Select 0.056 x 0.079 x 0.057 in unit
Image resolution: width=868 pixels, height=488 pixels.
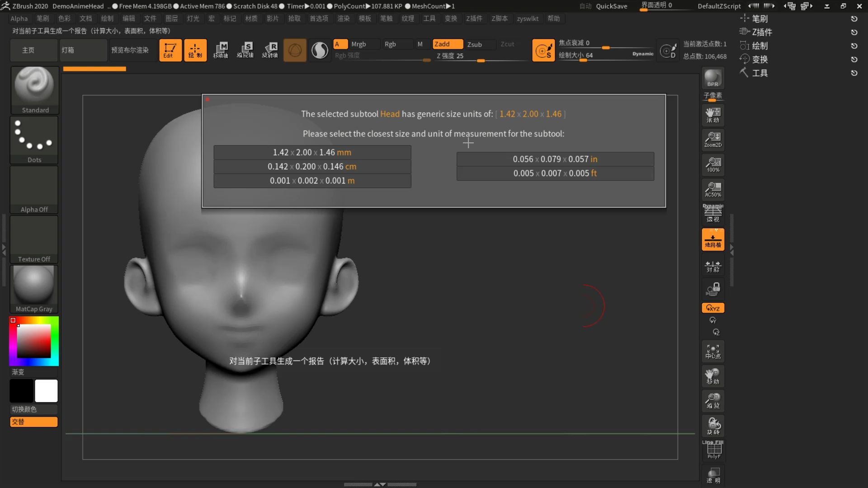point(554,159)
